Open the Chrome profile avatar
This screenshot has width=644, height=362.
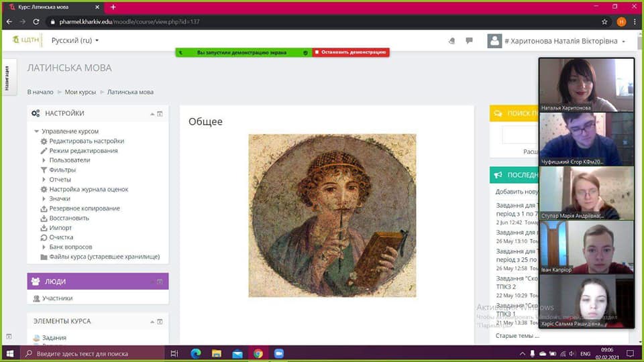[x=621, y=21]
